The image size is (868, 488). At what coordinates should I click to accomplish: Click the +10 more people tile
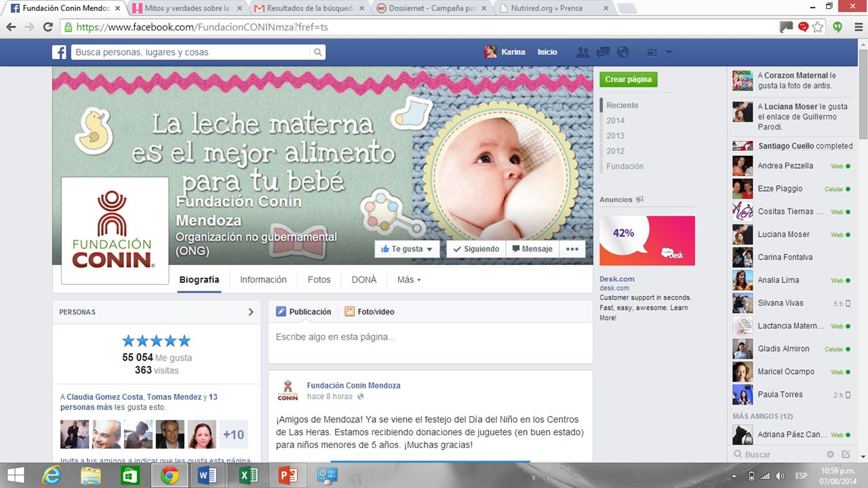pyautogui.click(x=233, y=434)
